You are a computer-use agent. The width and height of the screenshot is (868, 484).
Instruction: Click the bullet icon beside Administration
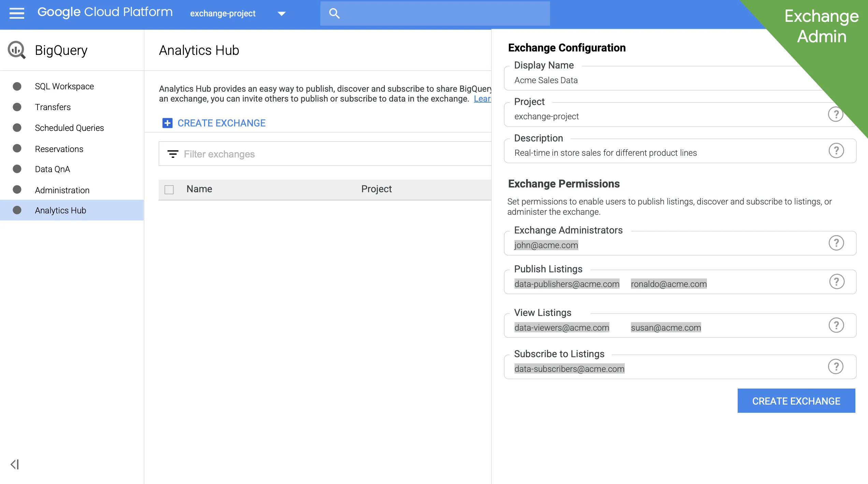[17, 190]
